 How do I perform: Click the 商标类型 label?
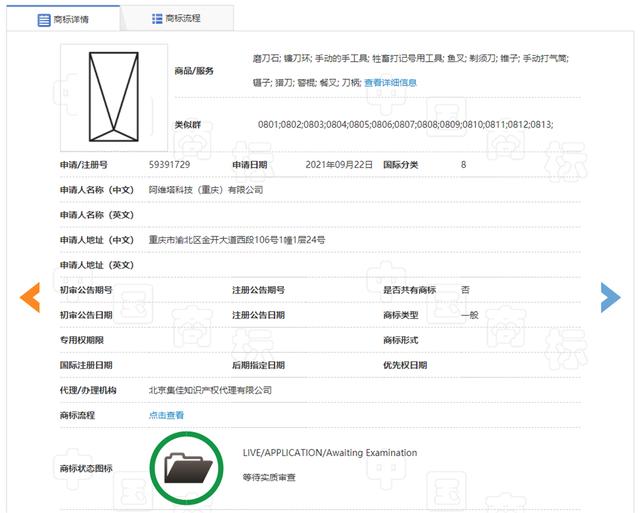click(x=401, y=315)
